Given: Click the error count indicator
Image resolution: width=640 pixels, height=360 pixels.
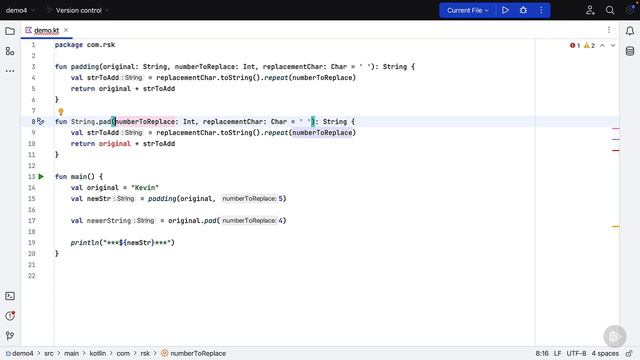Looking at the screenshot, I should tap(575, 45).
